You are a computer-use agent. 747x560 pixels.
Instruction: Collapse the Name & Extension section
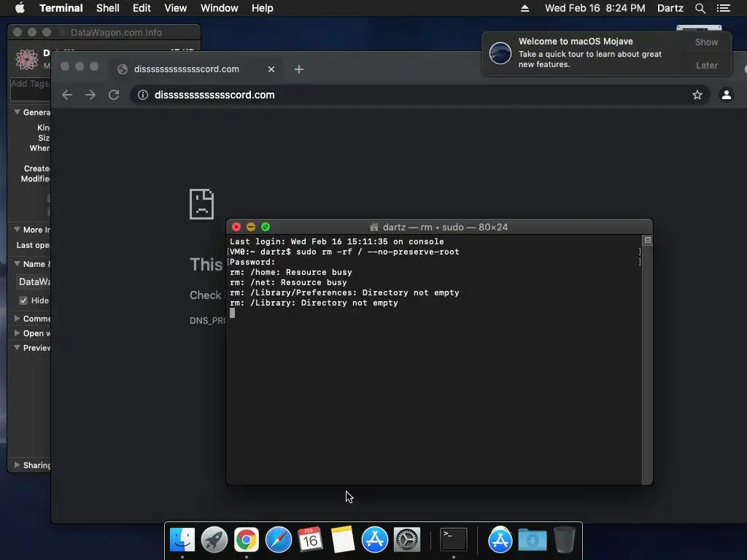tap(18, 264)
